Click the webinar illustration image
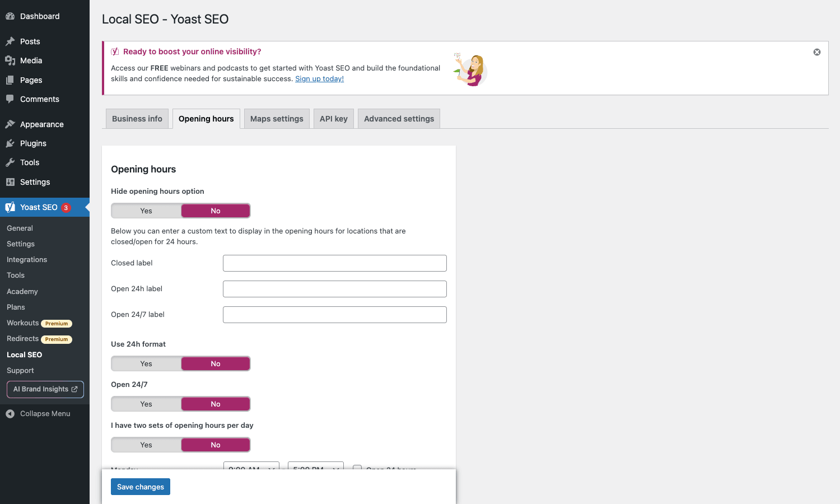 coord(471,69)
